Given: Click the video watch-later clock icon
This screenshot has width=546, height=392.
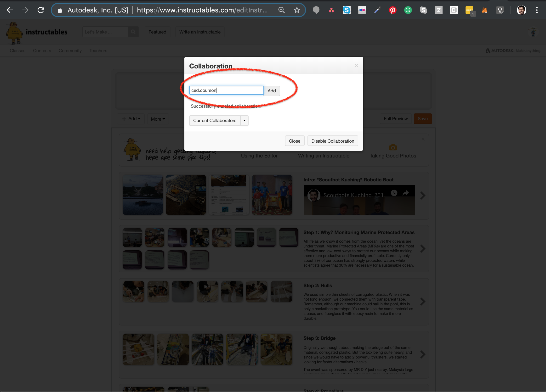Looking at the screenshot, I should [394, 193].
